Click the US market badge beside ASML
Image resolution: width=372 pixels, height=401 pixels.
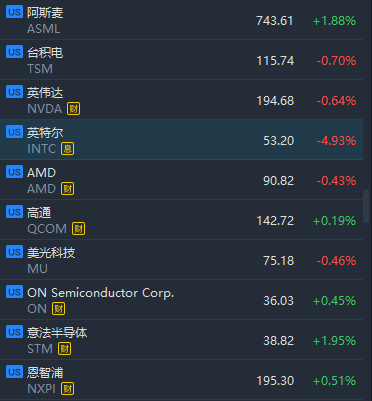(14, 12)
